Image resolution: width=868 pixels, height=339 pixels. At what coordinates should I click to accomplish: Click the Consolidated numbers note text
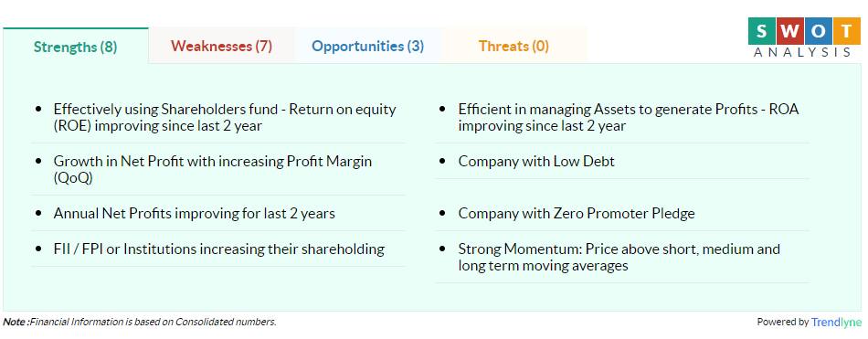pos(140,322)
